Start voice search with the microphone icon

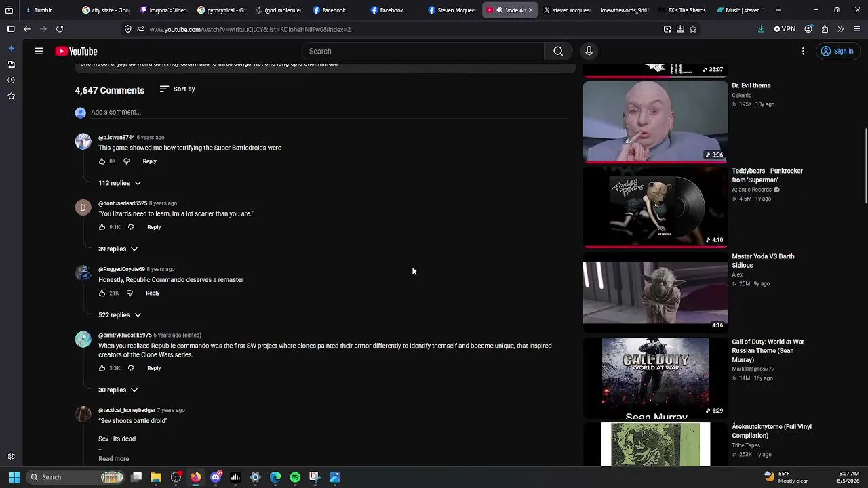click(589, 52)
